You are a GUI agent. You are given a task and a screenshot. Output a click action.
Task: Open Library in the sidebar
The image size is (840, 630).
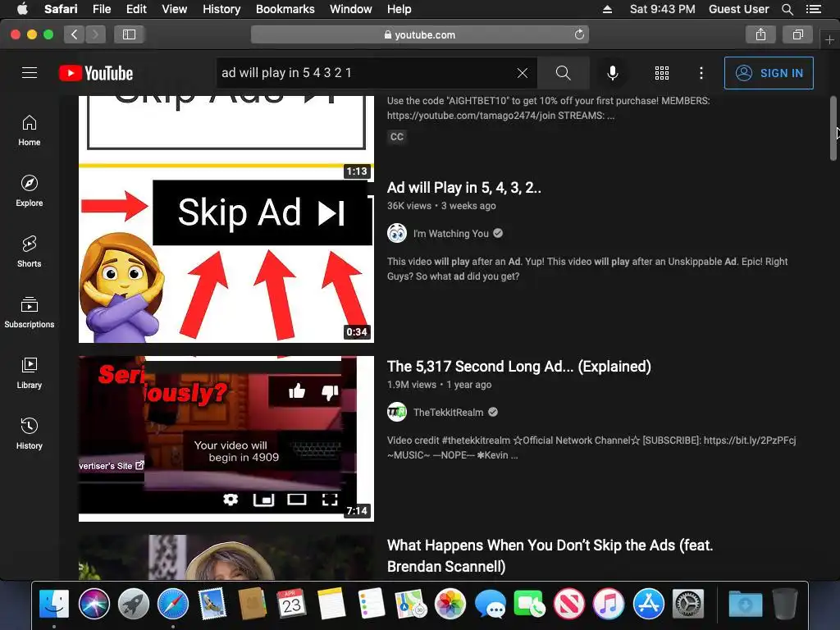tap(30, 373)
